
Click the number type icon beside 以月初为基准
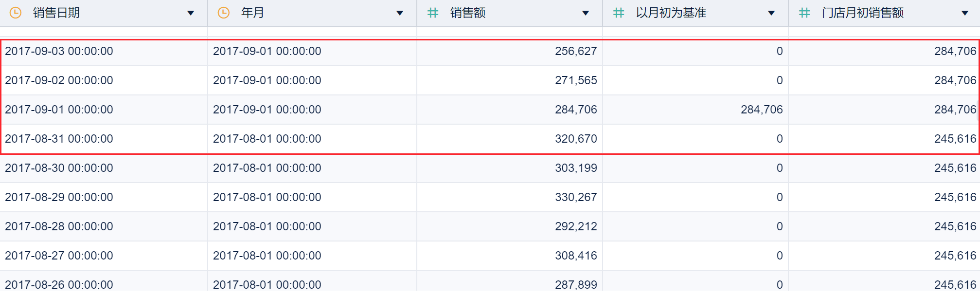click(x=618, y=13)
